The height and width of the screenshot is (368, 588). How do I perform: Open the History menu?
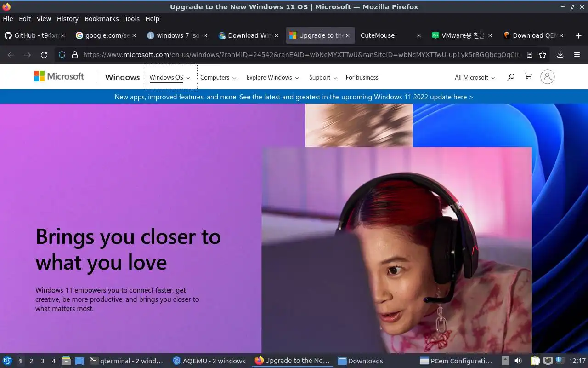[68, 19]
